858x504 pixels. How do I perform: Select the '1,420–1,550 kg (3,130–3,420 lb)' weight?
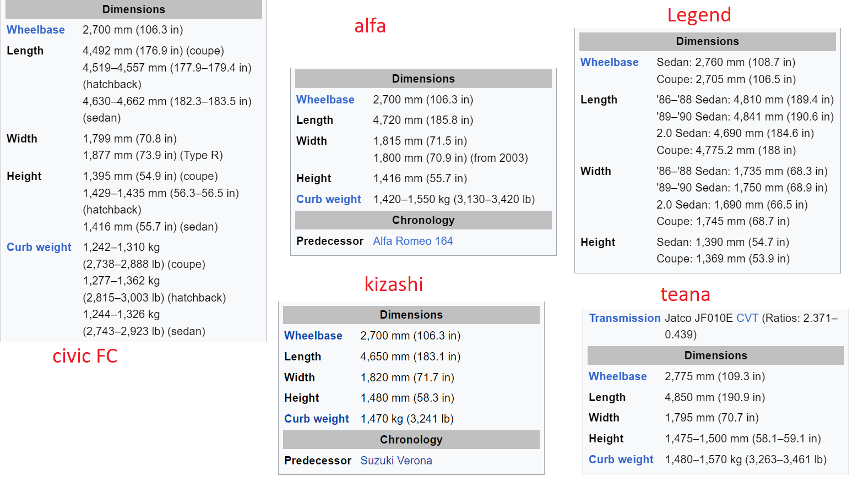coord(454,199)
